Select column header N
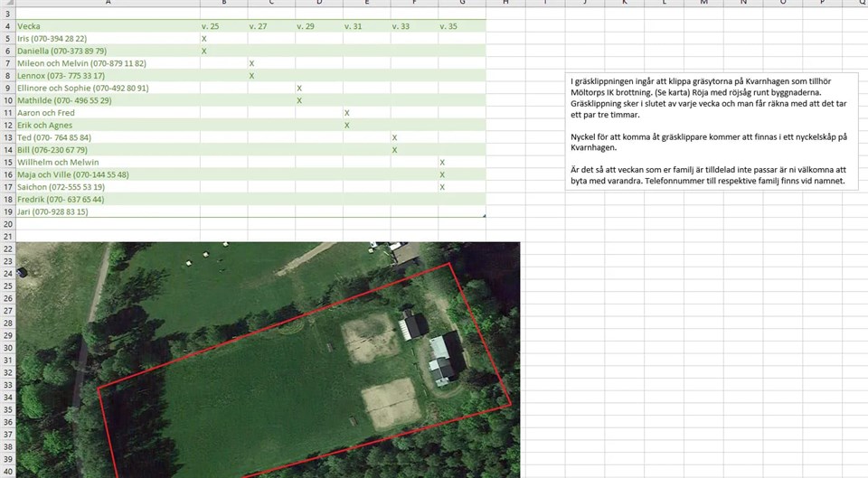Viewport: 868px width, 478px height. pyautogui.click(x=743, y=3)
